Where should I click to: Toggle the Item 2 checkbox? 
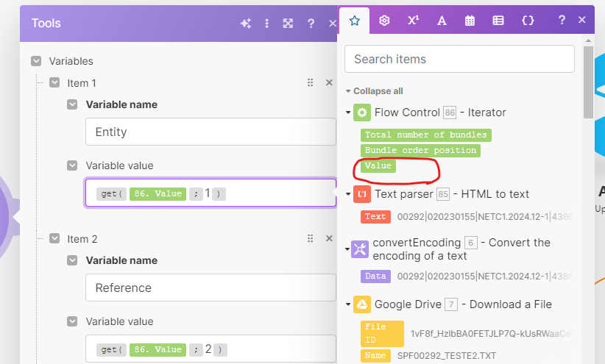54,238
